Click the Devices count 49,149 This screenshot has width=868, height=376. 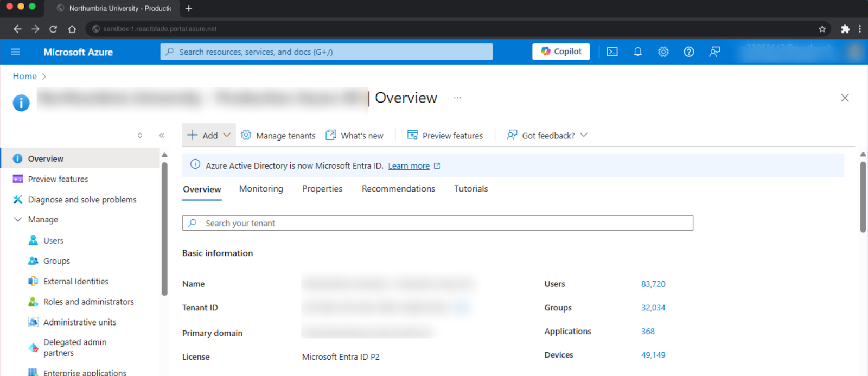tap(653, 355)
